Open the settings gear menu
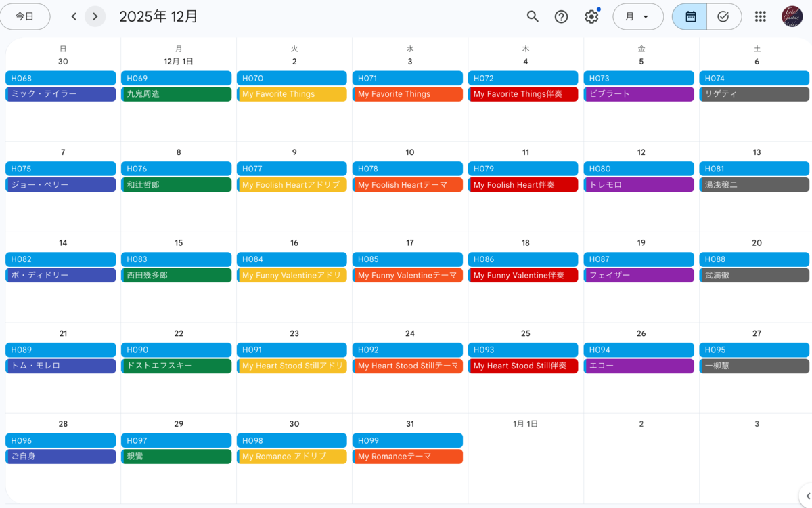 [591, 17]
